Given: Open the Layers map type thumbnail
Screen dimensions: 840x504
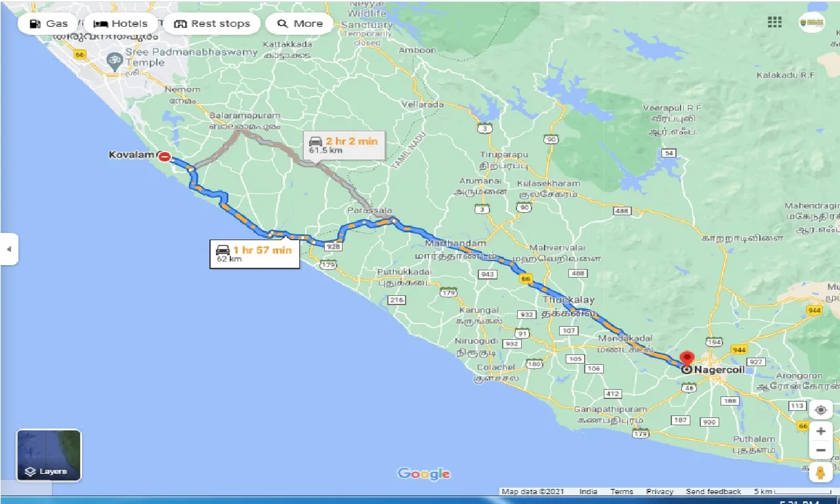Looking at the screenshot, I should 49,455.
